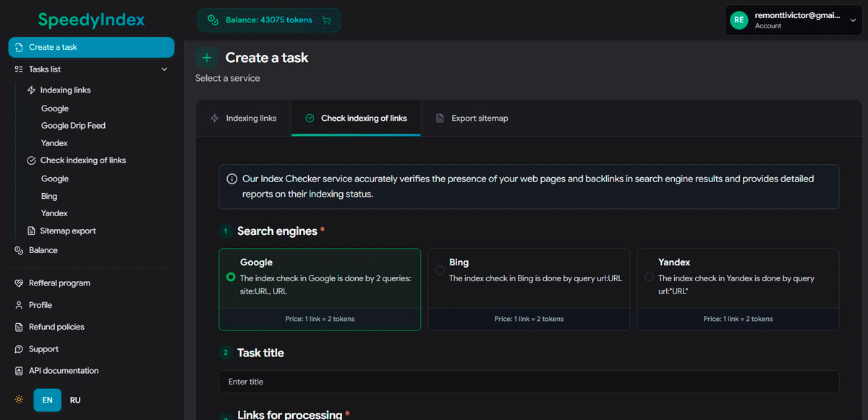
Task: Click the Indexing links lightning icon in sidebar
Action: (x=31, y=90)
